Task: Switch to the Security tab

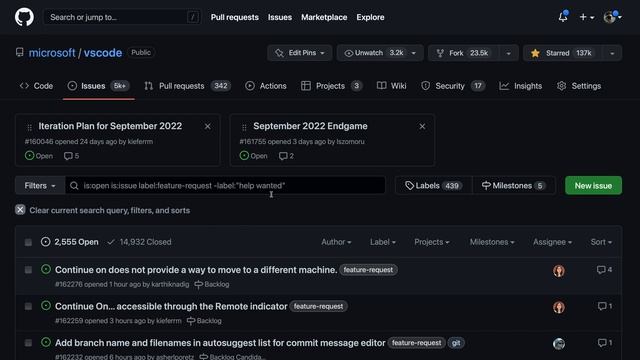Action: (x=453, y=86)
